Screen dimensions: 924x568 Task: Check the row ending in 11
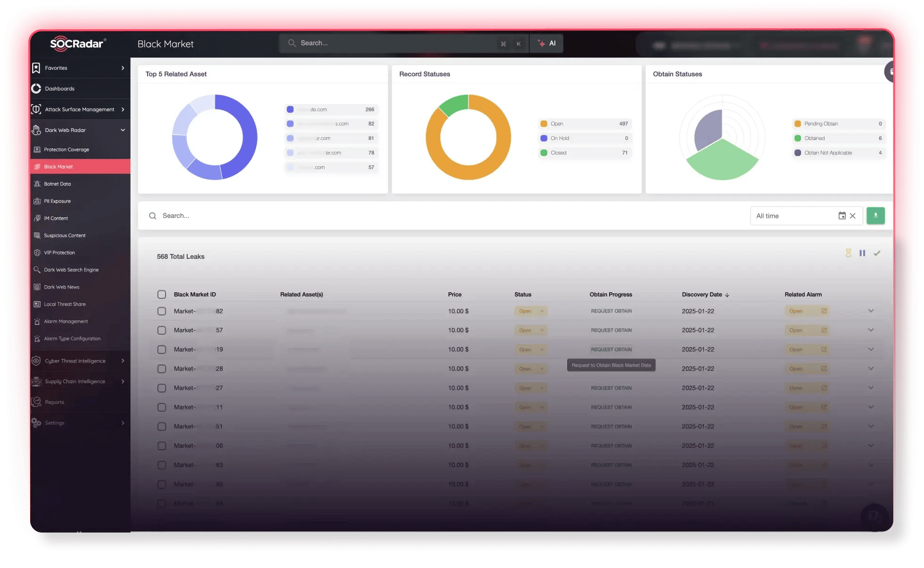[x=162, y=407]
